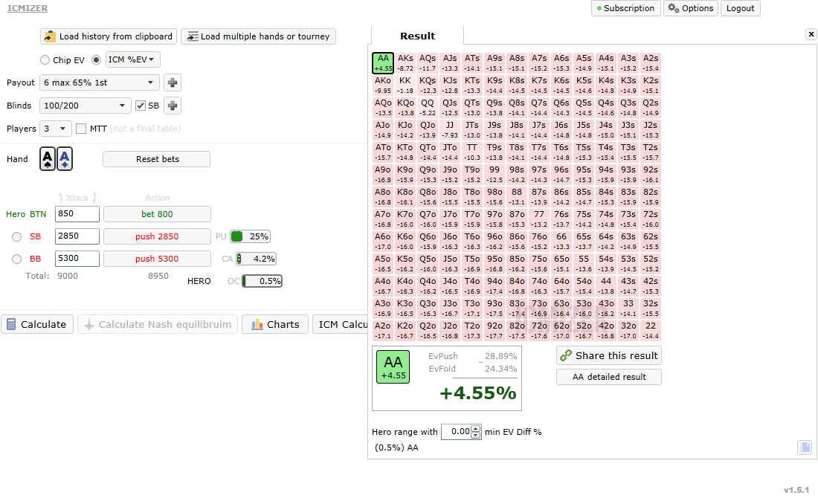
Task: Open the Payout dropdown
Action: point(100,83)
